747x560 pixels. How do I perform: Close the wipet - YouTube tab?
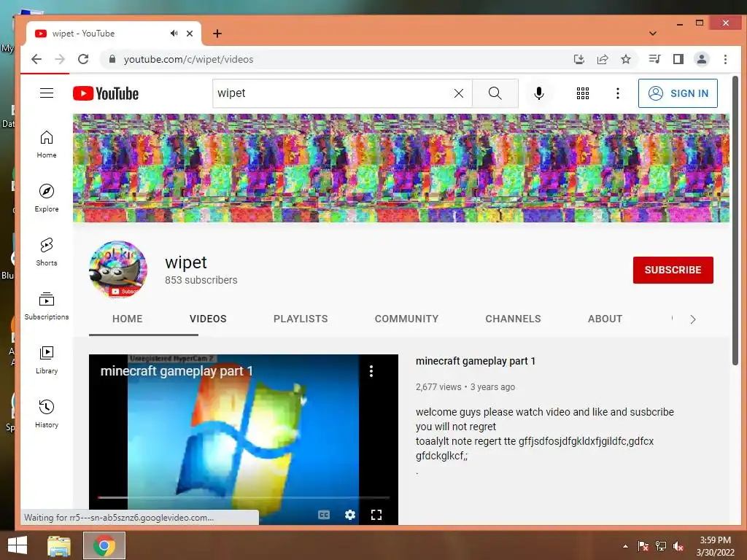point(190,34)
